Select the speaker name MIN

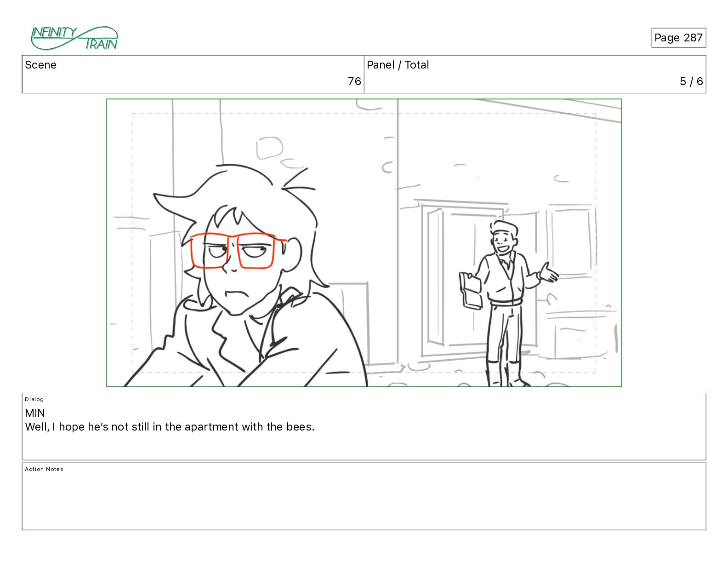[x=35, y=413]
